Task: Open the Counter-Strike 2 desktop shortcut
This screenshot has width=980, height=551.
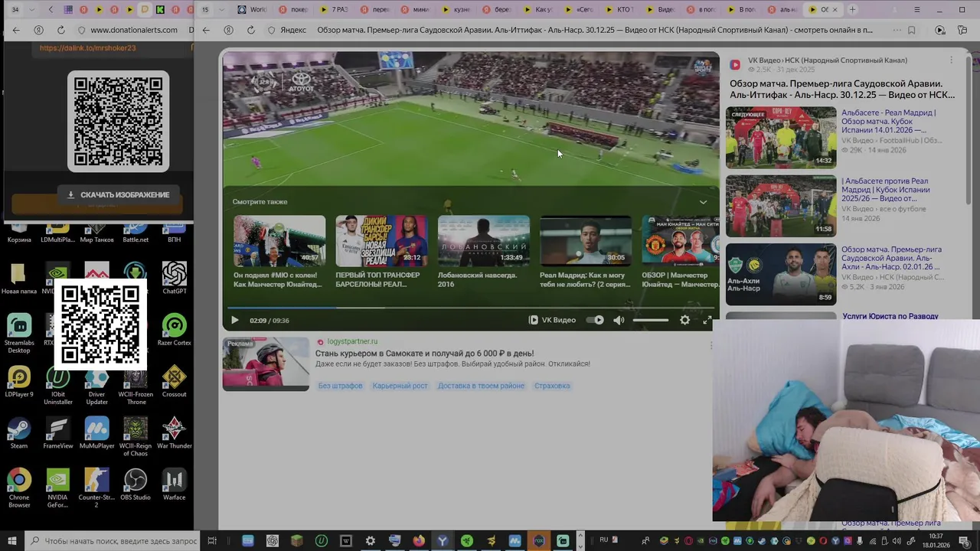Action: point(96,487)
